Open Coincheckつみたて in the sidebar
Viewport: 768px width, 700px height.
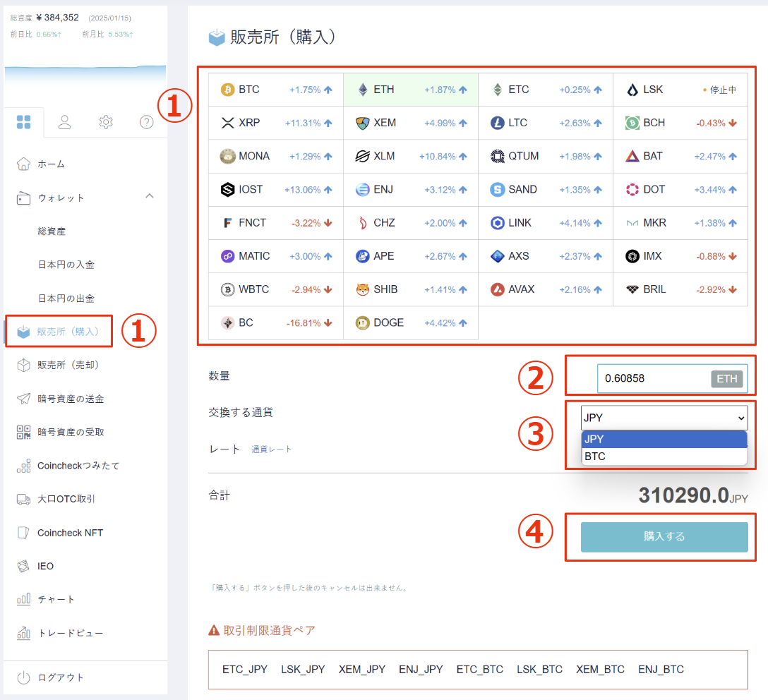point(78,466)
